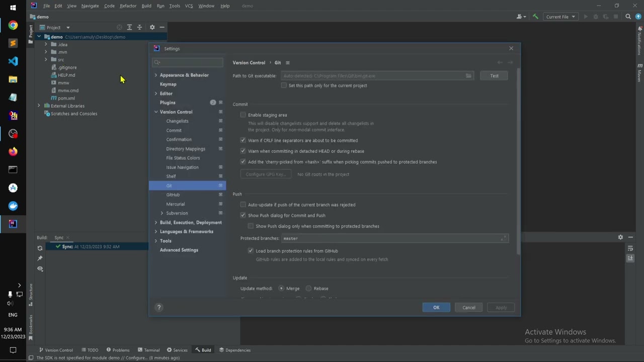644x362 pixels.
Task: Hide the Project tool window
Action: (x=162, y=27)
